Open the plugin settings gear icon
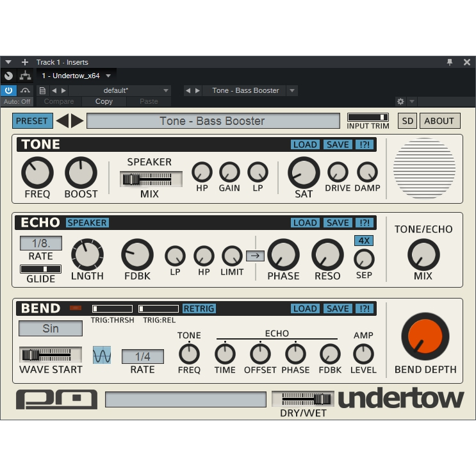The height and width of the screenshot is (476, 476). point(400,101)
